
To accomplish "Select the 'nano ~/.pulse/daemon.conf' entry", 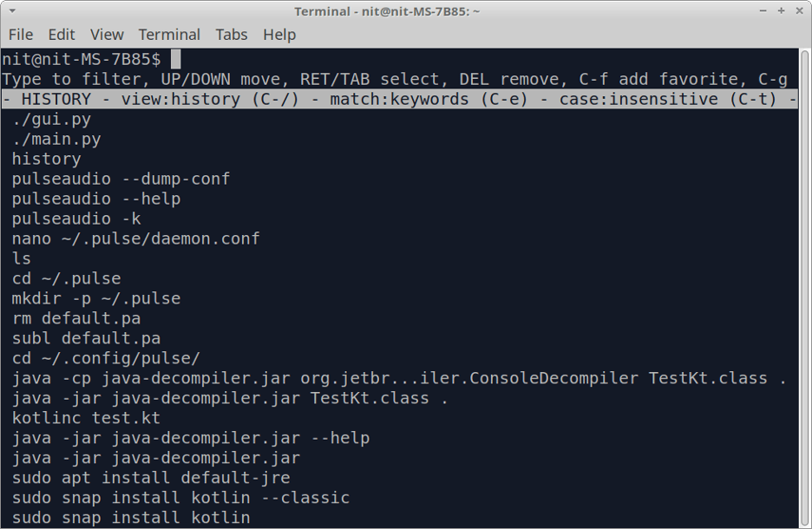I will click(134, 238).
